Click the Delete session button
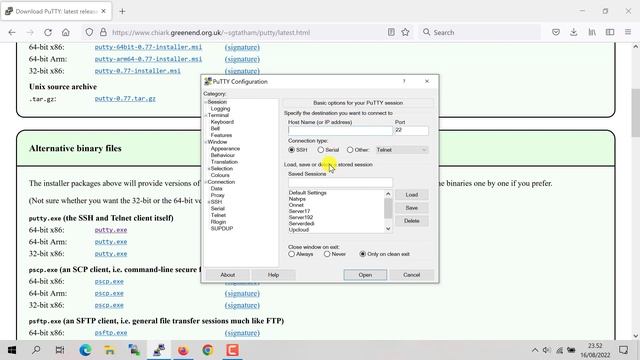 point(411,221)
